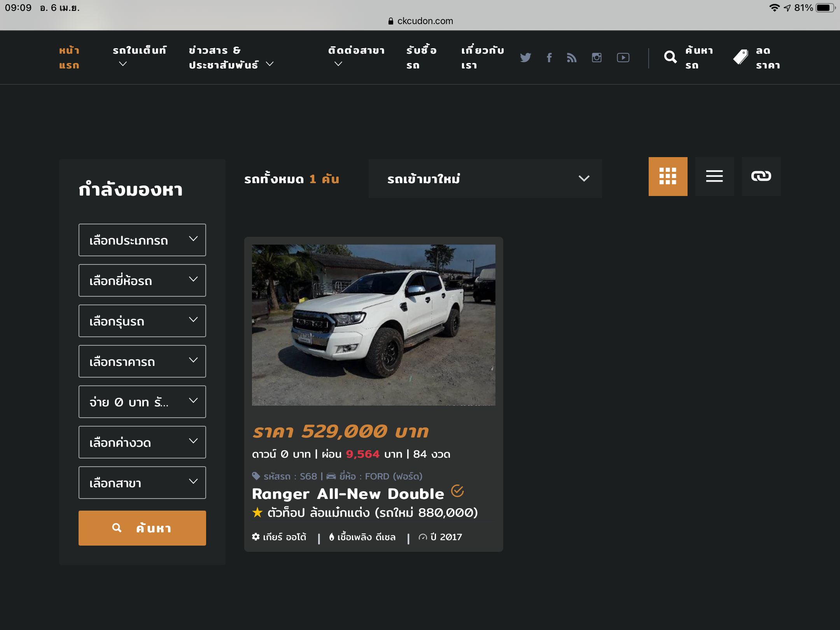840x630 pixels.
Task: Expand the เลือกสาขา branch dropdown
Action: (142, 483)
